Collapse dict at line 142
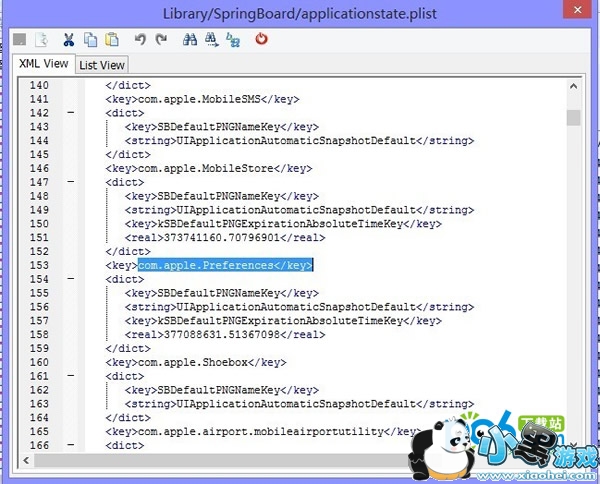This screenshot has height=484, width=600. 71,112
